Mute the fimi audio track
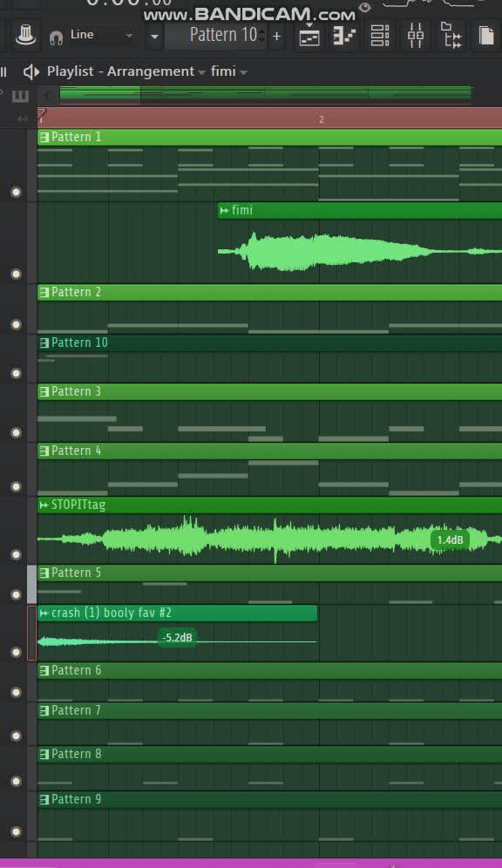Viewport: 502px width, 868px height. coord(16,274)
